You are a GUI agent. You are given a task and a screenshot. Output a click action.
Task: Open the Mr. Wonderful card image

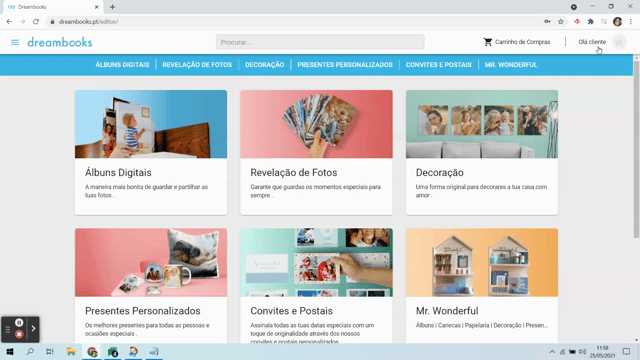(482, 262)
